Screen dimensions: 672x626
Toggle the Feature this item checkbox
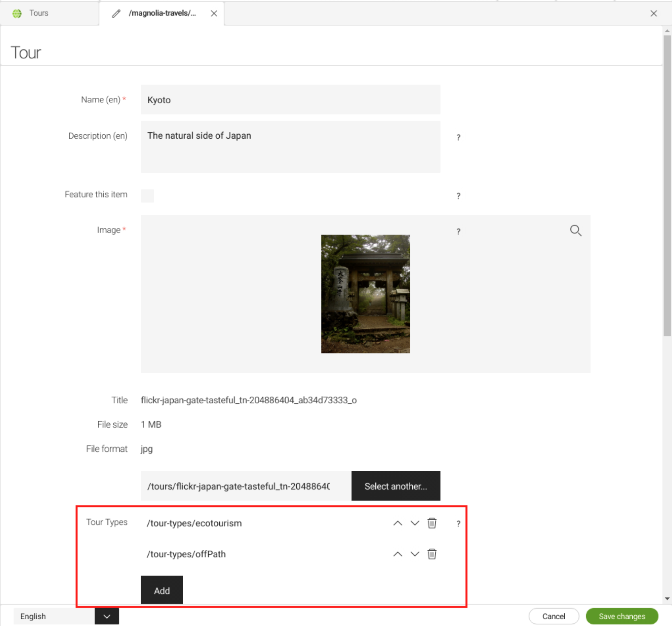point(147,196)
